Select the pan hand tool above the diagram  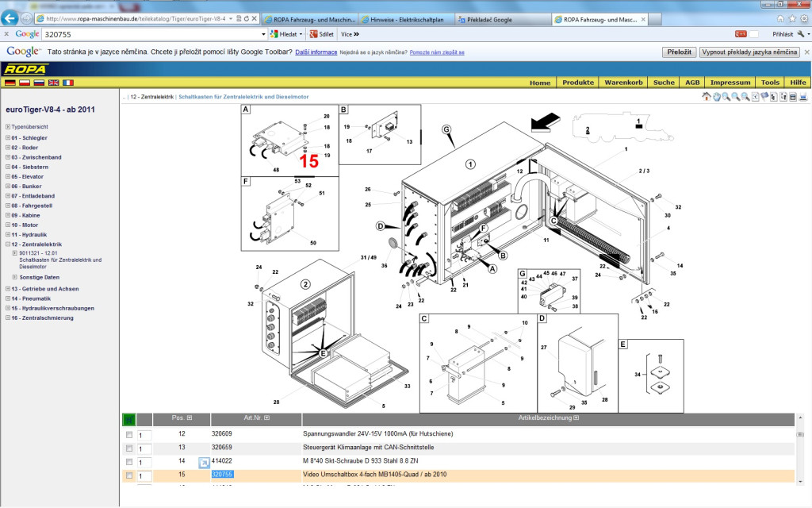[716, 96]
